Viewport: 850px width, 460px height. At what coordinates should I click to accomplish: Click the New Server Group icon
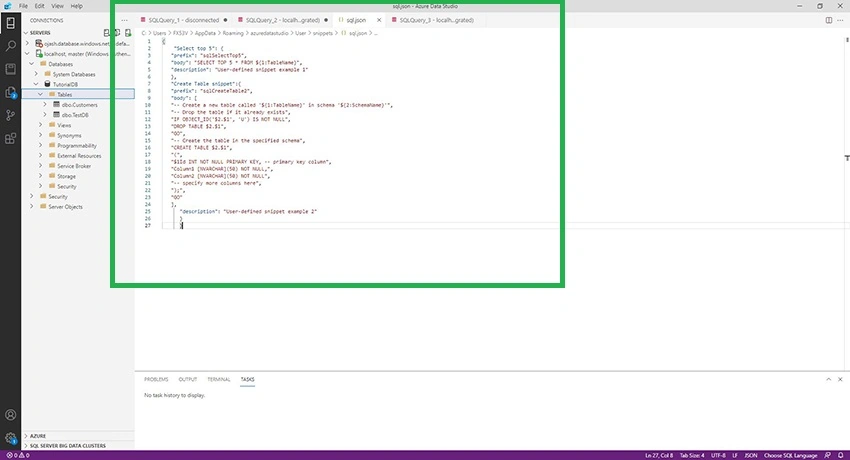(117, 33)
